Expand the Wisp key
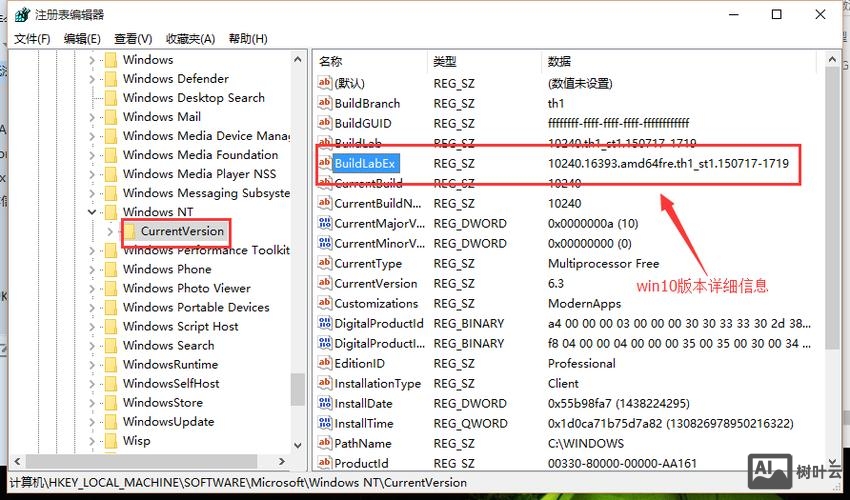The image size is (850, 500). tap(92, 441)
